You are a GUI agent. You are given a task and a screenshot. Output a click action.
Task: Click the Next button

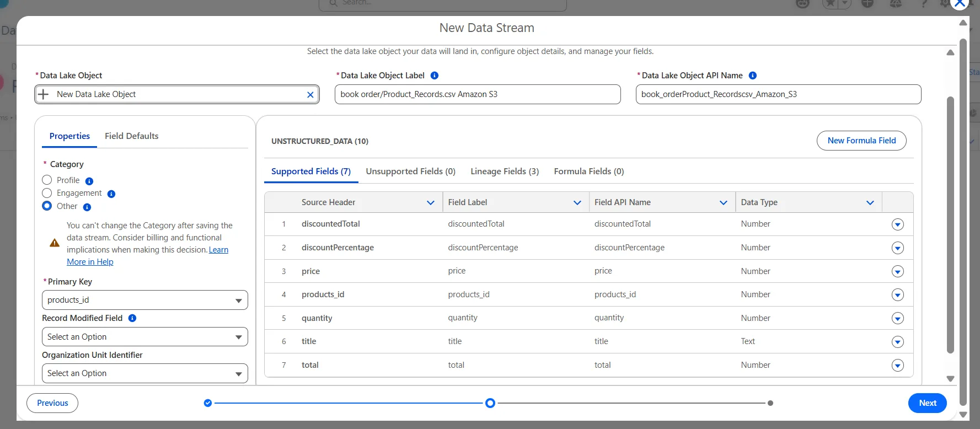point(927,403)
